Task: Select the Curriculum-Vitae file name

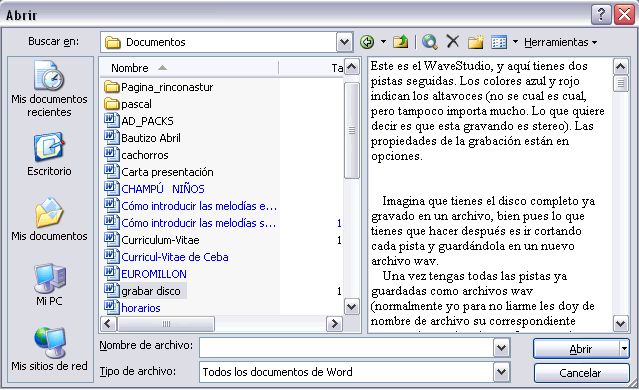Action: pos(160,240)
